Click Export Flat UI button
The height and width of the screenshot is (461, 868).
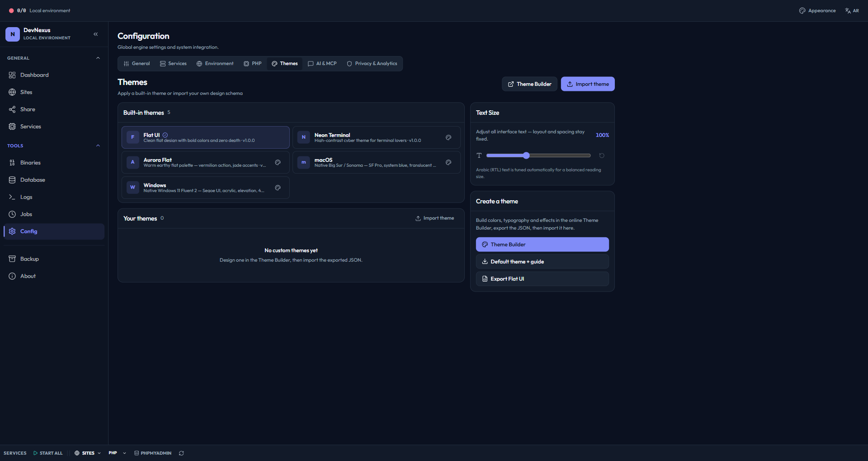click(x=542, y=279)
